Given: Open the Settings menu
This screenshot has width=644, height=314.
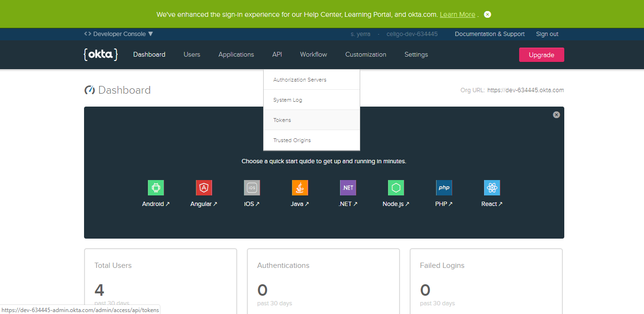Looking at the screenshot, I should pos(416,55).
